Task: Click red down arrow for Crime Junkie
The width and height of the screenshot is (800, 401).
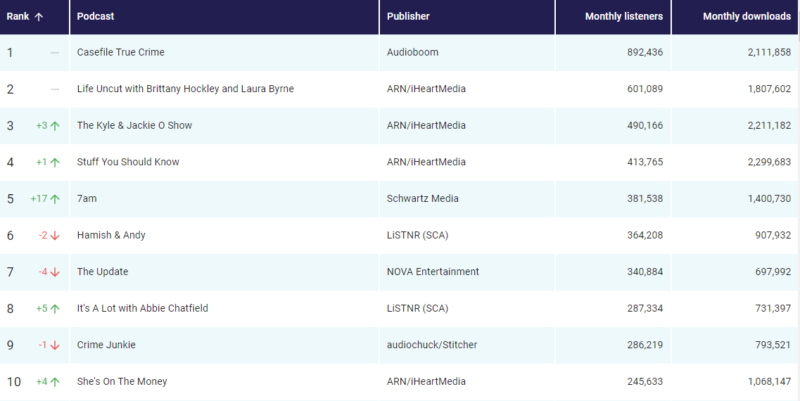Action: [x=55, y=345]
